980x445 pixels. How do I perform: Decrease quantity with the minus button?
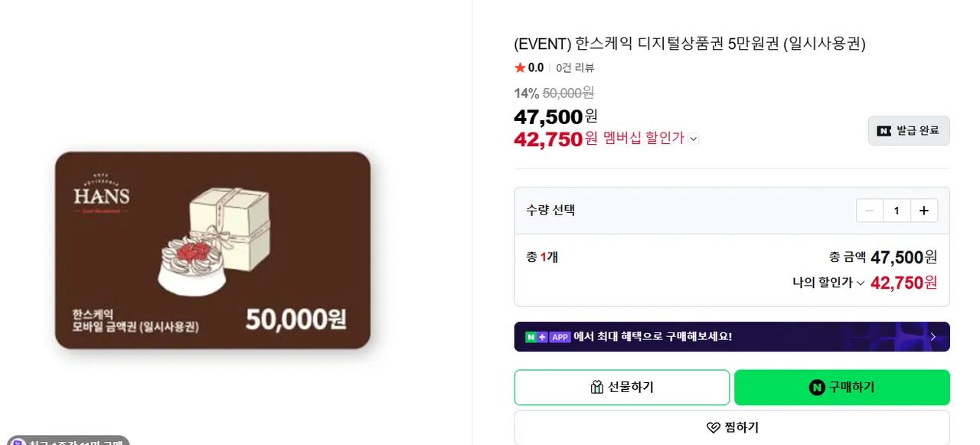tap(870, 211)
